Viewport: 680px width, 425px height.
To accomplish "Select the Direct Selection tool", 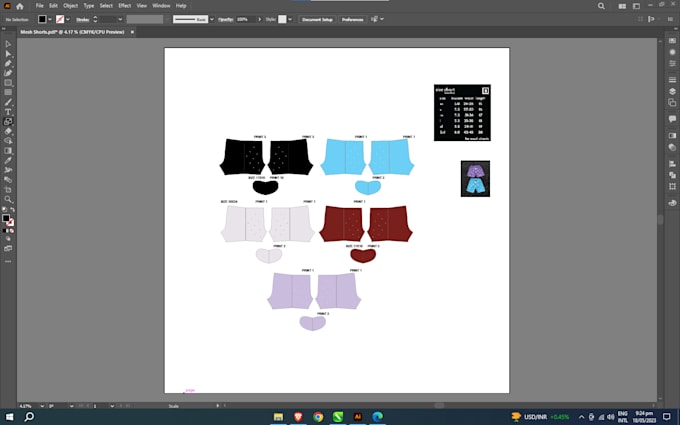I will [x=8, y=54].
